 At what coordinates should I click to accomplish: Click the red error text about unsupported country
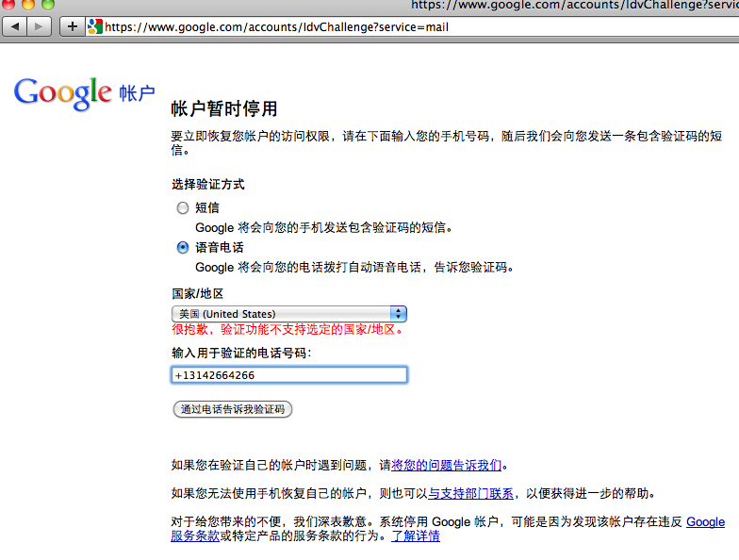287,330
